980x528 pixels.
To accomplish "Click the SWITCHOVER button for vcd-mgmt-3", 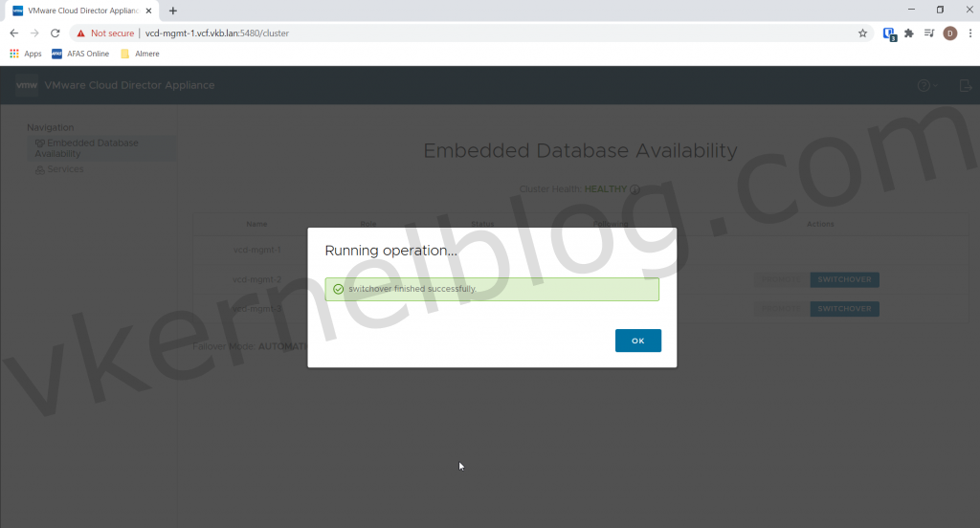I will 844,309.
